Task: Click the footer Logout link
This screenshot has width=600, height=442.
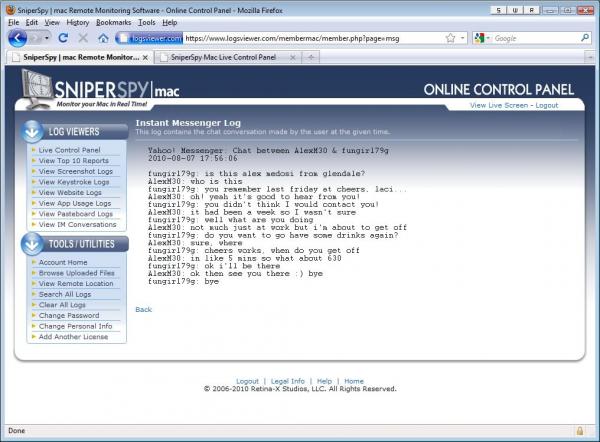Action: [x=247, y=381]
